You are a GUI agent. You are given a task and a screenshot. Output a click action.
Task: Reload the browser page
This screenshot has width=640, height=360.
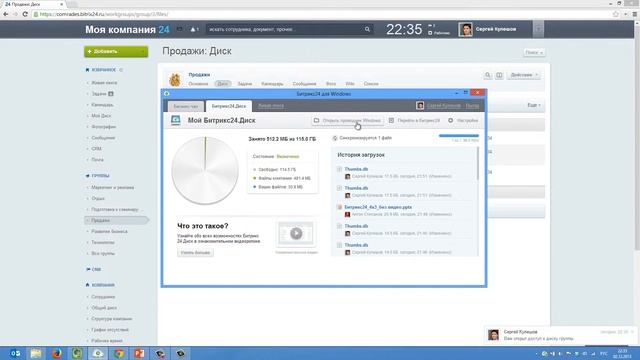click(25, 14)
